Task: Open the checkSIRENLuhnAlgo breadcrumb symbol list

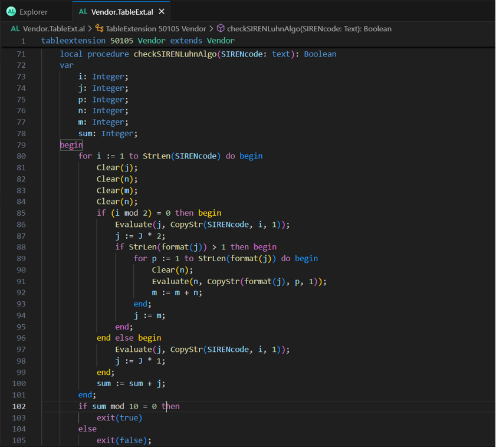Action: [x=309, y=28]
